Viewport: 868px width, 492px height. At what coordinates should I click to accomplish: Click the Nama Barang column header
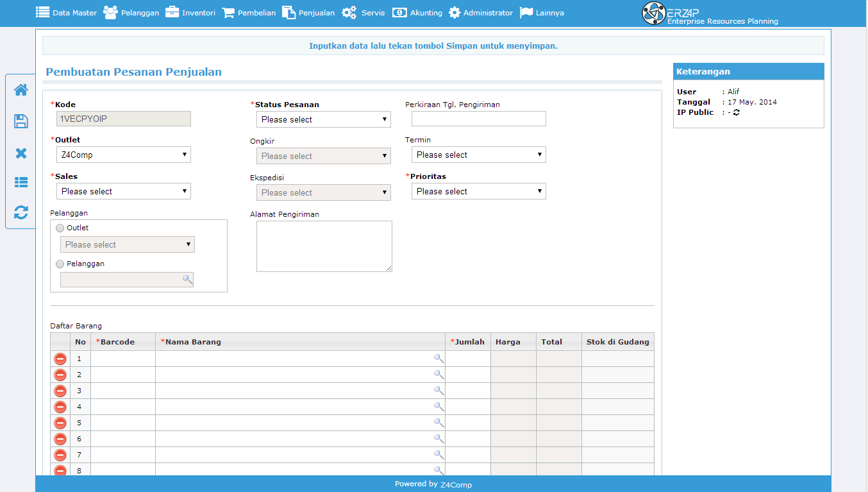coord(300,342)
